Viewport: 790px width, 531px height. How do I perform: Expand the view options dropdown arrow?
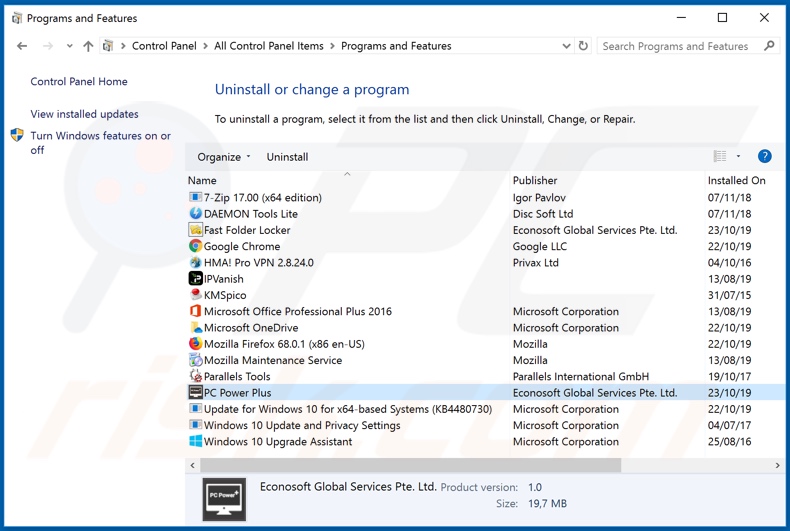pos(738,157)
